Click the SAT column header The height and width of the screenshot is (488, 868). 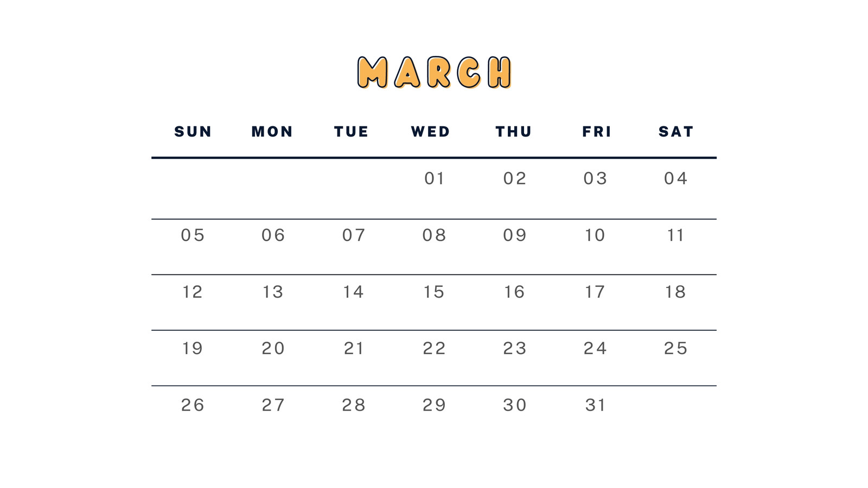(x=676, y=132)
